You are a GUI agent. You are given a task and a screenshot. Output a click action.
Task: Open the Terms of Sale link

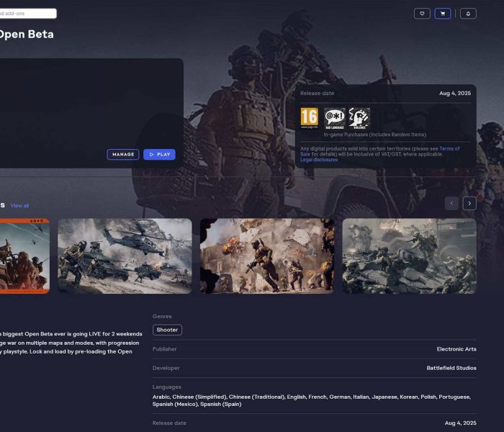pyautogui.click(x=449, y=149)
